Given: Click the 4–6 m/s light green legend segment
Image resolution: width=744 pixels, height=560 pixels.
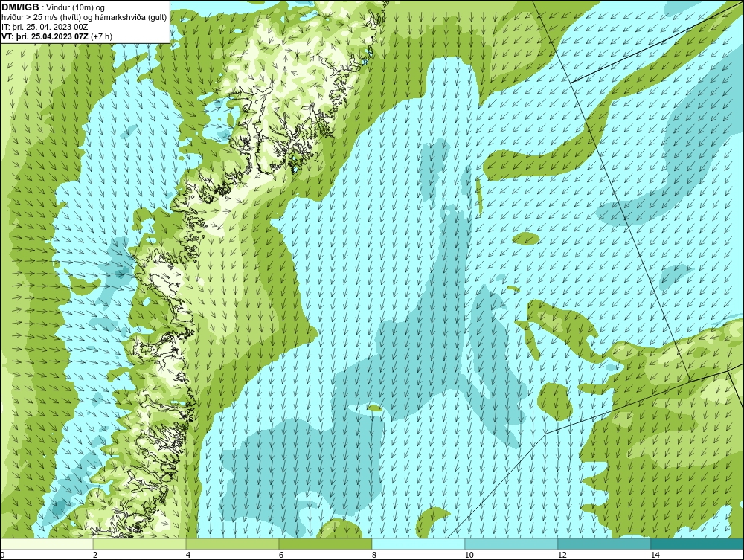Looking at the screenshot, I should [232, 544].
